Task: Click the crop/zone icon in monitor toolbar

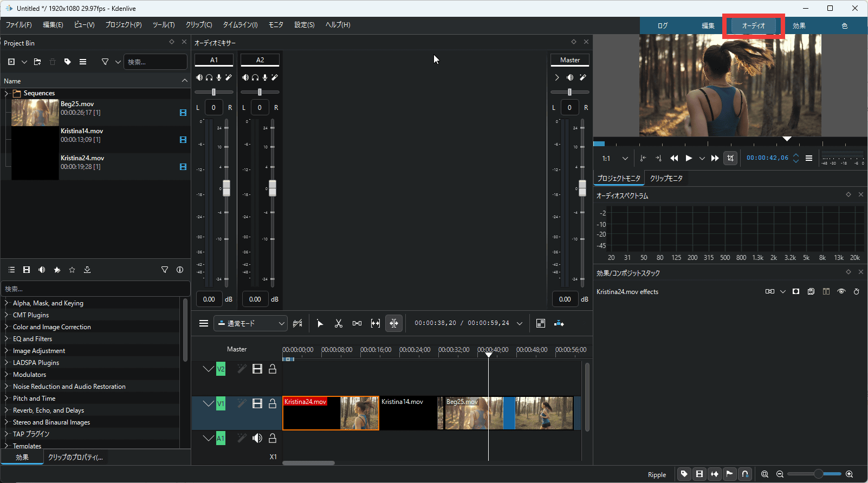Action: [x=730, y=158]
